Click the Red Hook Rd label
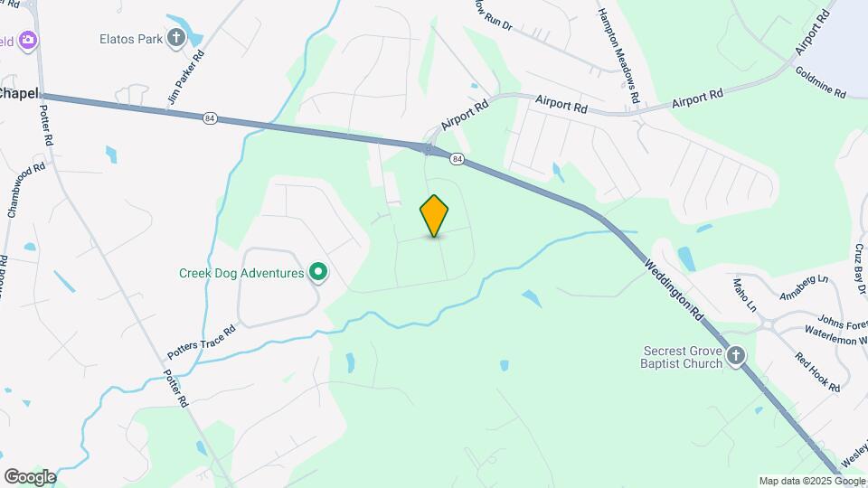This screenshot has width=868, height=488. [817, 371]
